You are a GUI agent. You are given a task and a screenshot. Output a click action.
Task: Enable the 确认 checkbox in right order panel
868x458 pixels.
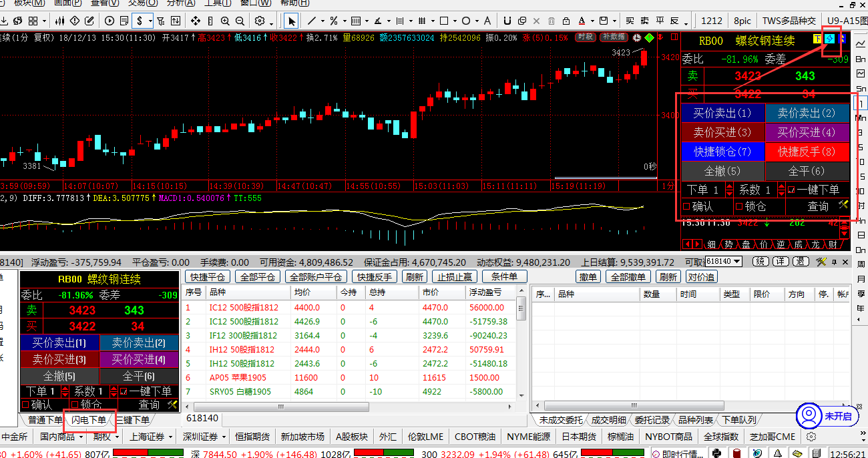pos(686,206)
